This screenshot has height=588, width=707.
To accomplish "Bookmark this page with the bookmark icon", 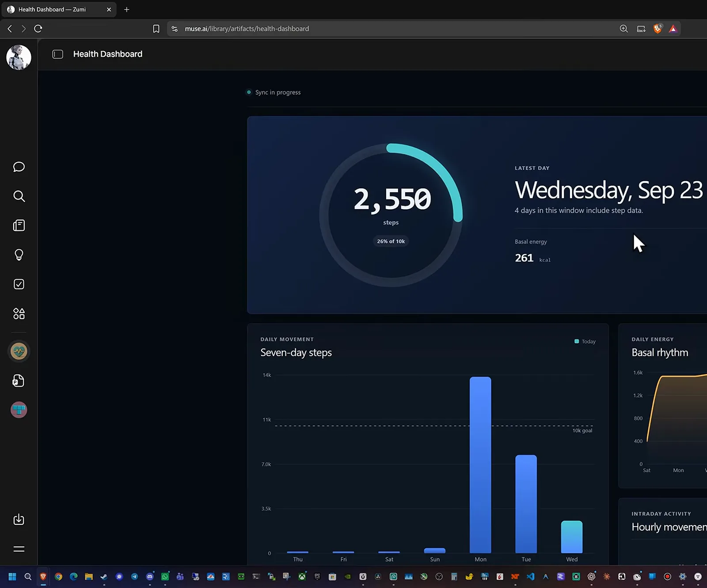I will 156,29.
